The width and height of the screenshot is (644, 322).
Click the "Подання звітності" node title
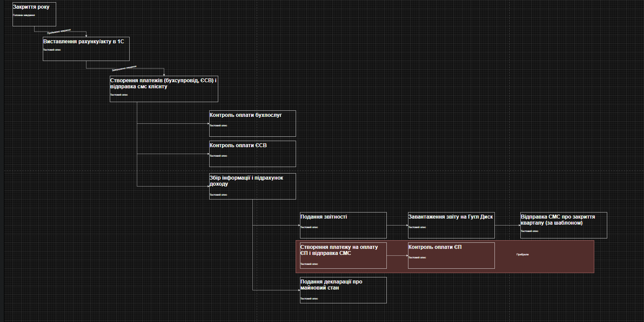tap(324, 216)
